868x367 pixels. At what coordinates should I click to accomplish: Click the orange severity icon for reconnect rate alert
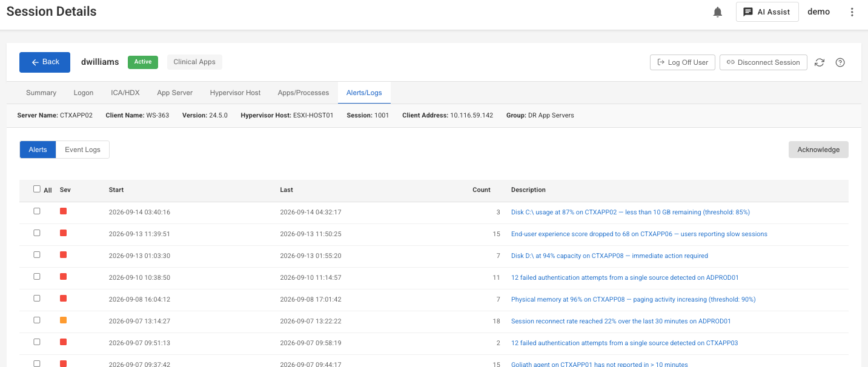(x=63, y=320)
